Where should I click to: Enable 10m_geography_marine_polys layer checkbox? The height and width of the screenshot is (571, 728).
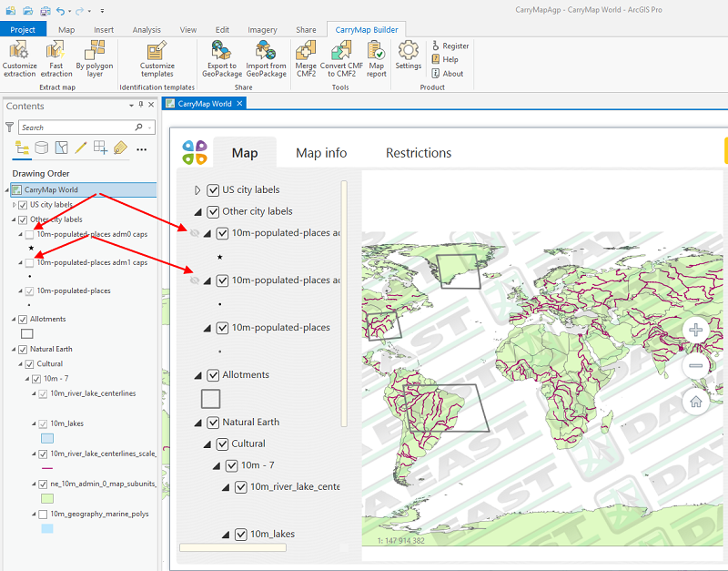[43, 515]
